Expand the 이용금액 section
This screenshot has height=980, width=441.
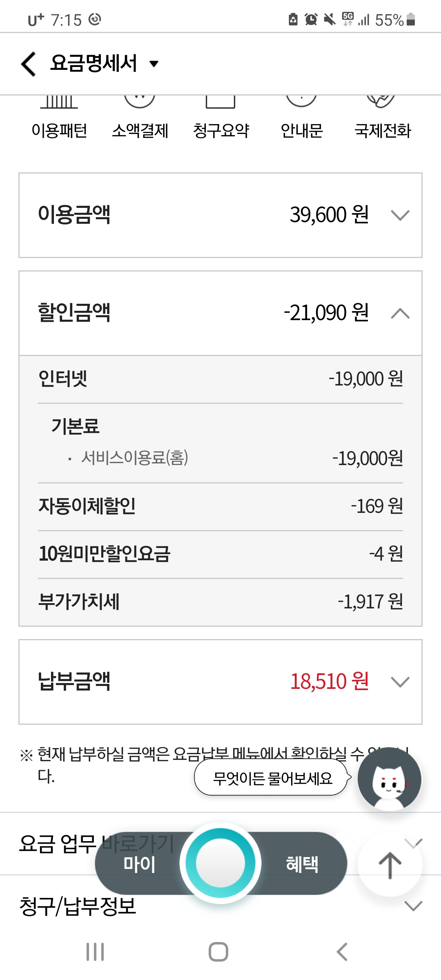click(x=400, y=215)
